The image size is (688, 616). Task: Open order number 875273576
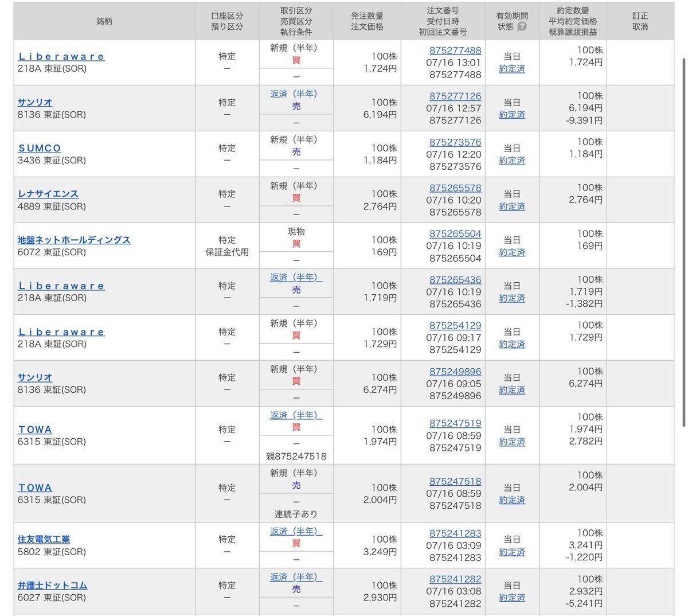pos(455,142)
